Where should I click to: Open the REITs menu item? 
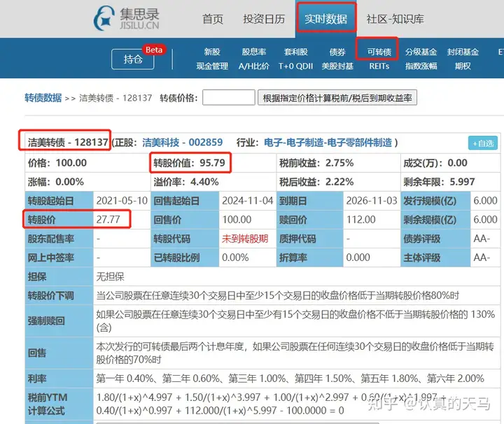[379, 66]
